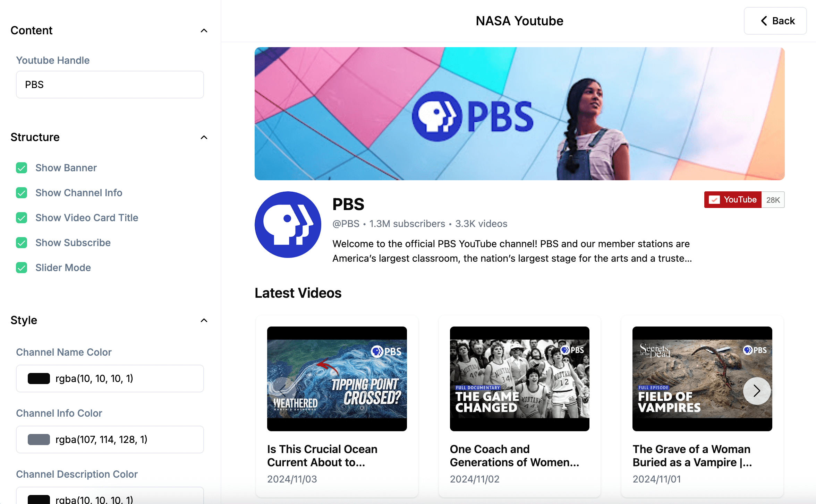Click the PBS channel banner image

(520, 114)
